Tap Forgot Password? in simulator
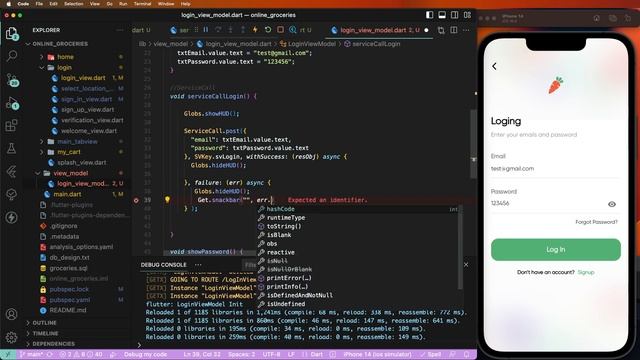 596,222
